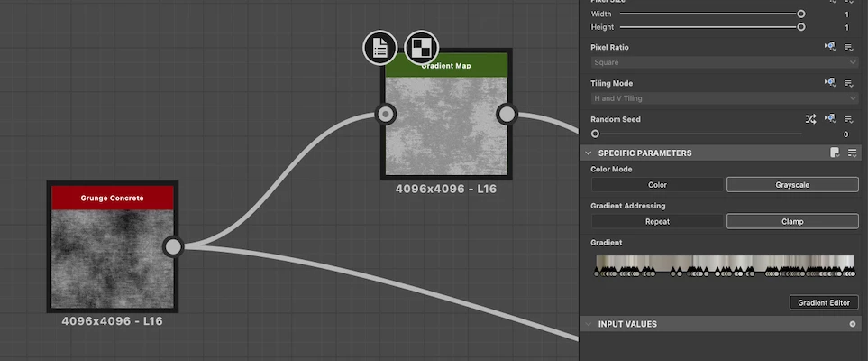Click the Color Mode label
Viewport: 868px width, 361px height.
[x=611, y=169]
